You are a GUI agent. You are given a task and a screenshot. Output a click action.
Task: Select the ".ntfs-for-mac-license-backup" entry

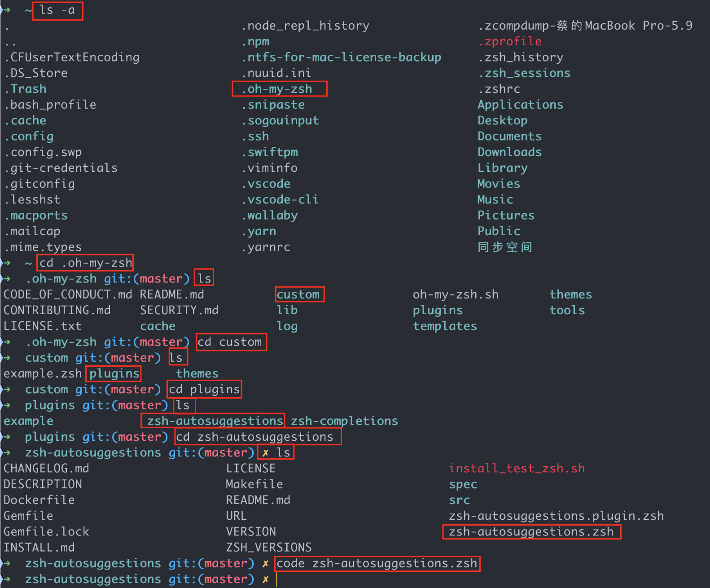point(342,57)
